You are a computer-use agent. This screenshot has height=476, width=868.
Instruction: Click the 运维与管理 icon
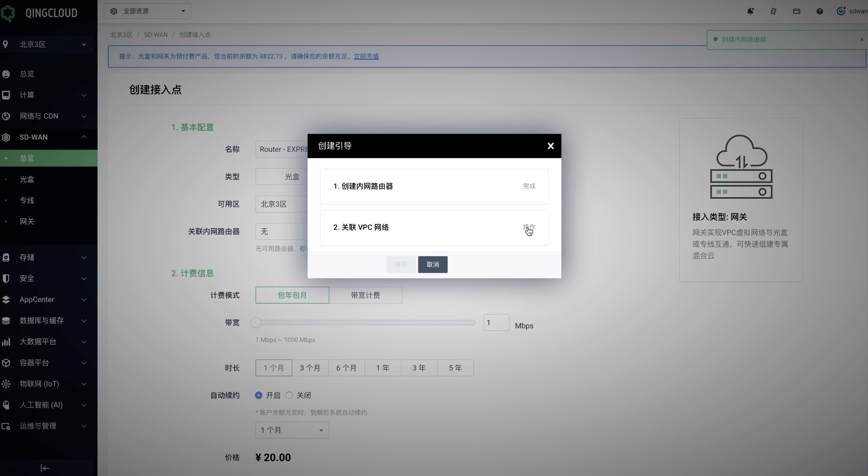[6, 426]
